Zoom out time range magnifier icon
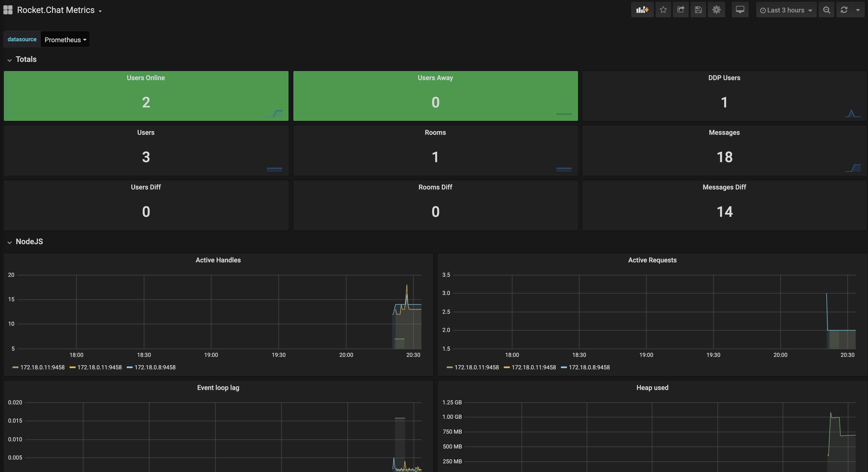The height and width of the screenshot is (472, 868). pyautogui.click(x=826, y=10)
